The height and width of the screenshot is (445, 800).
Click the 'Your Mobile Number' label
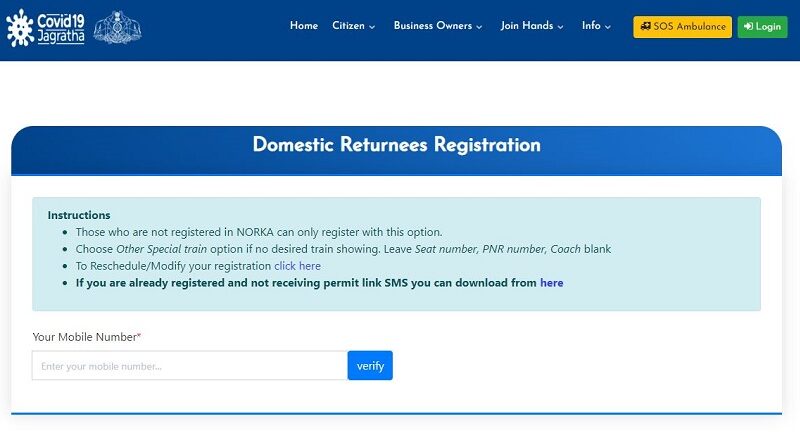pyautogui.click(x=86, y=337)
